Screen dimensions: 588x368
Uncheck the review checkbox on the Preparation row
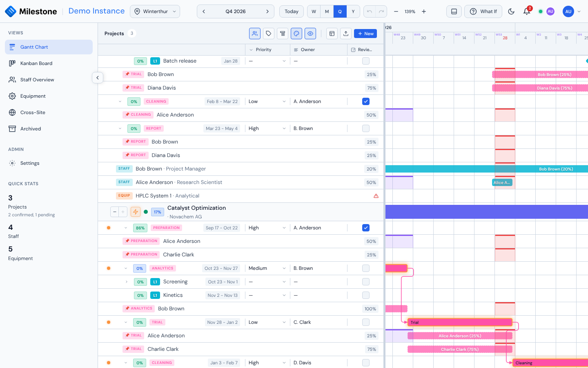click(366, 228)
